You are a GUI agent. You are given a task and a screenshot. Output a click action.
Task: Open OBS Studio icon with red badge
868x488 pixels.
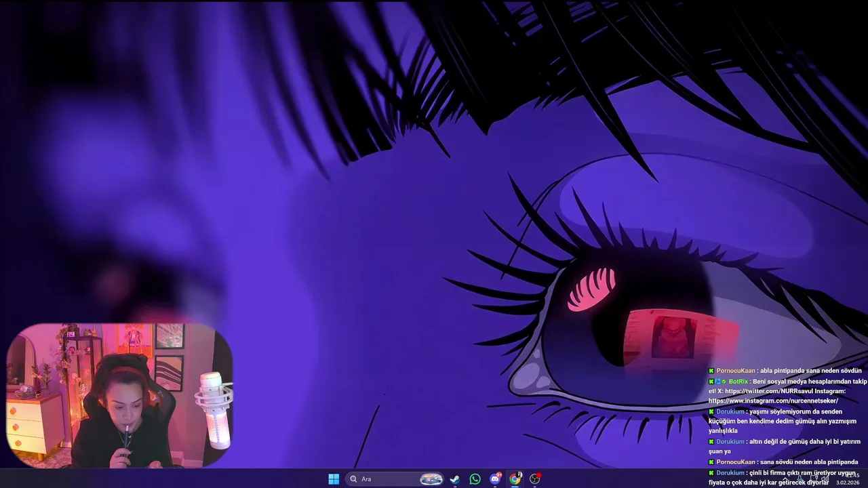tap(535, 479)
